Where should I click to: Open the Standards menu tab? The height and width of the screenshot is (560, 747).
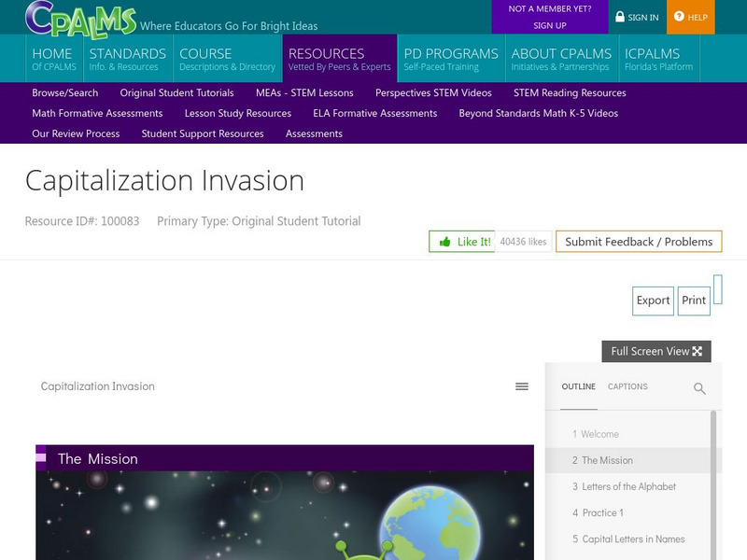tap(127, 59)
